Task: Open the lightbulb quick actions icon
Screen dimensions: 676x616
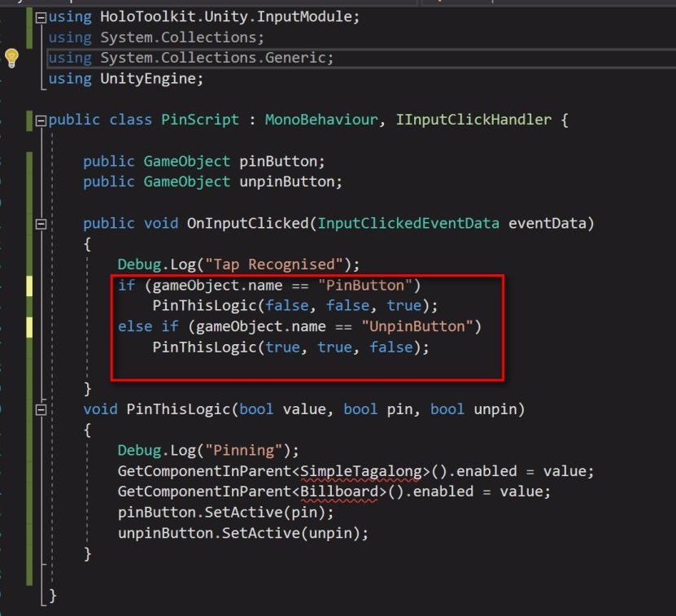Action: (11, 58)
